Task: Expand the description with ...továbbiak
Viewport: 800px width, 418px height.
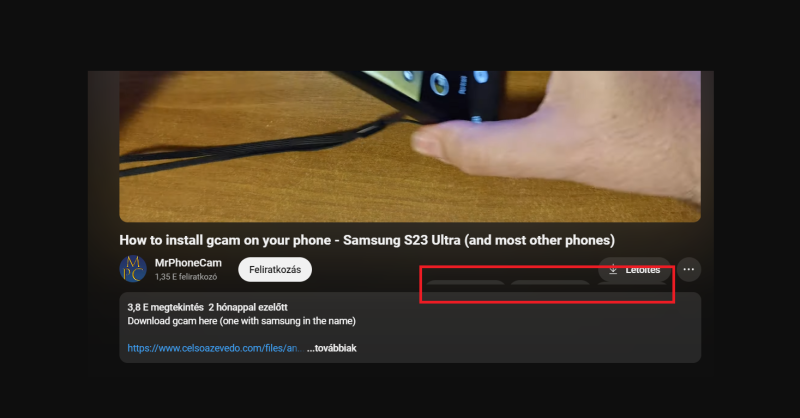Action: (x=332, y=348)
